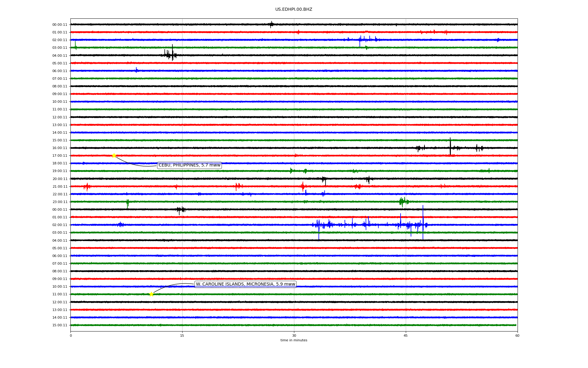Screen dimensions: 588x368
Task: Click the green burst on the 23:00:11 trace near minute 44
Action: click(x=402, y=201)
